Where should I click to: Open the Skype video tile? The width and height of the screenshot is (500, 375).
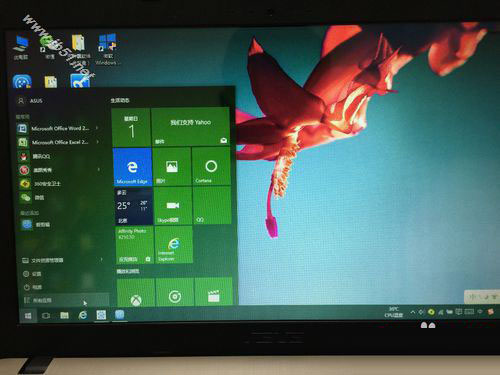point(173,205)
